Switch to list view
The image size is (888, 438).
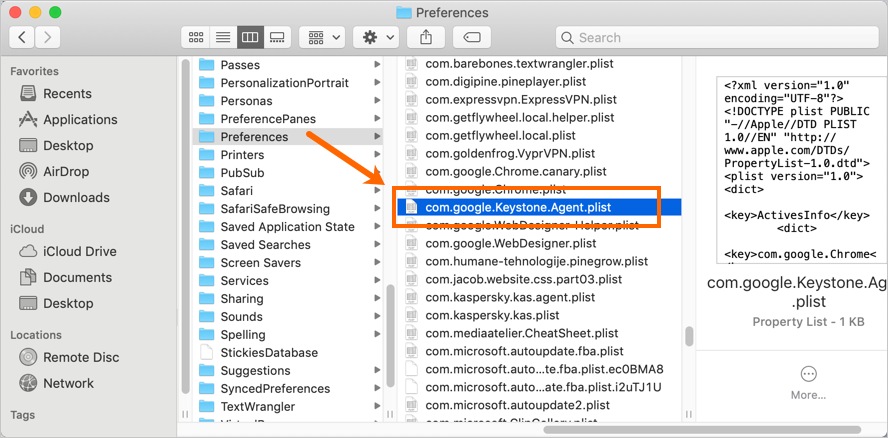point(223,37)
